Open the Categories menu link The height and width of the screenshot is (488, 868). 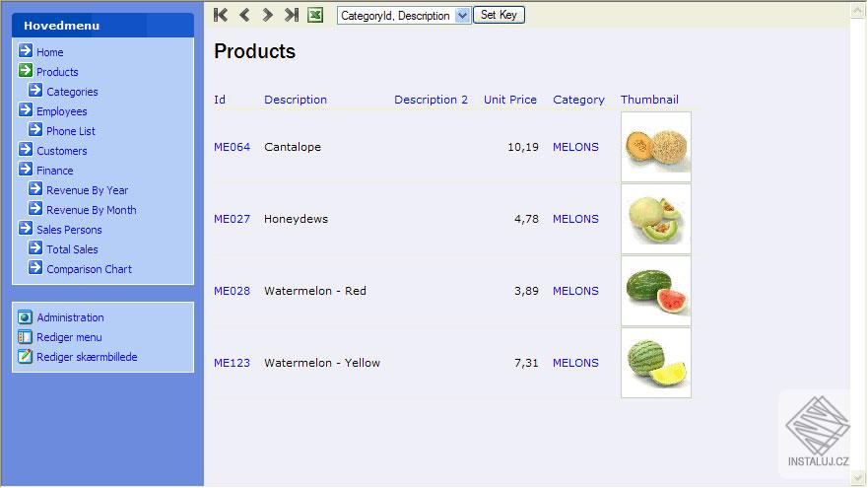click(72, 92)
